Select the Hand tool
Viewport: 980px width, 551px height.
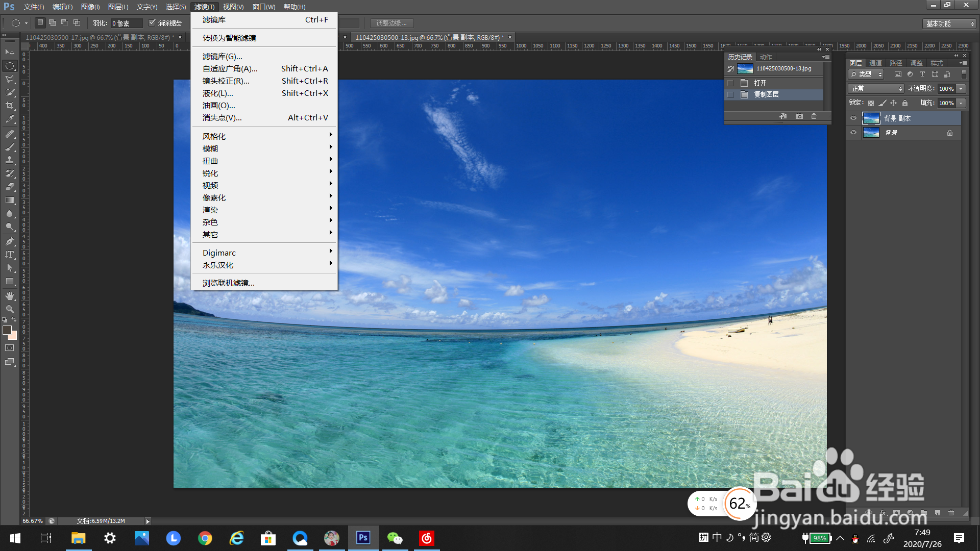pos(10,296)
